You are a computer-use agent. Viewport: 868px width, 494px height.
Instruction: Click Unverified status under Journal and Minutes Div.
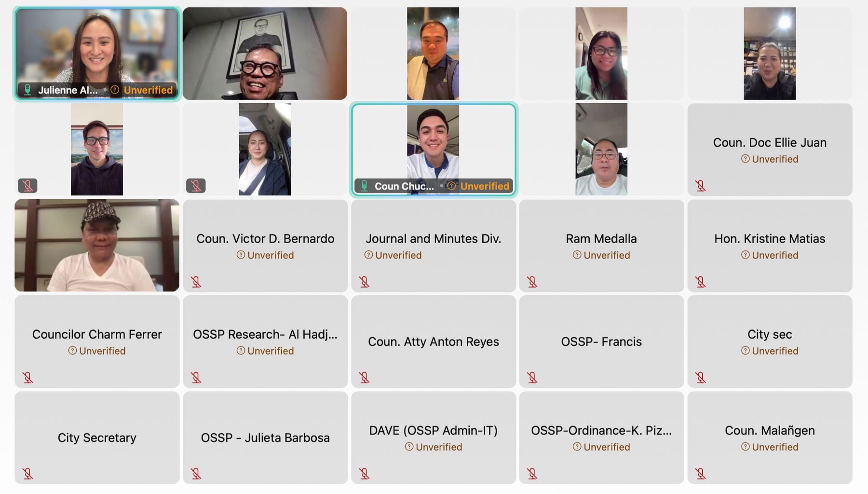pos(398,255)
